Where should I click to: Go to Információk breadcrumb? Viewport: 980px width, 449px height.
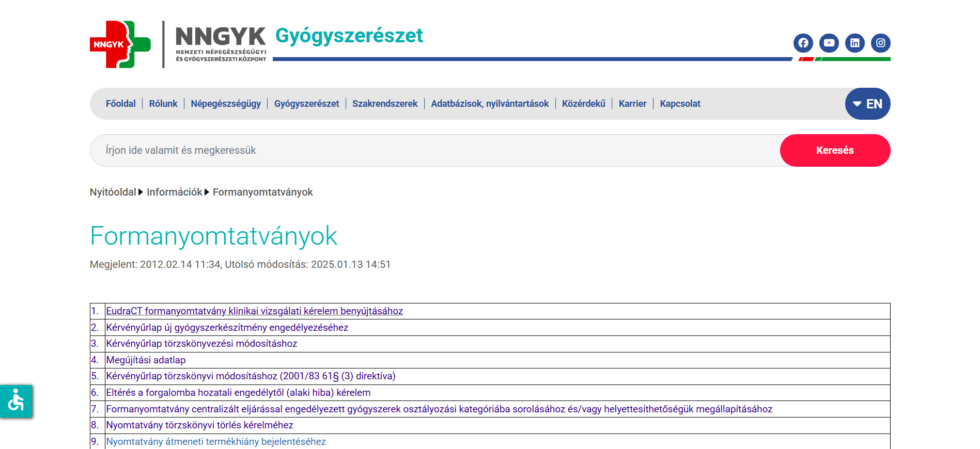pyautogui.click(x=175, y=192)
